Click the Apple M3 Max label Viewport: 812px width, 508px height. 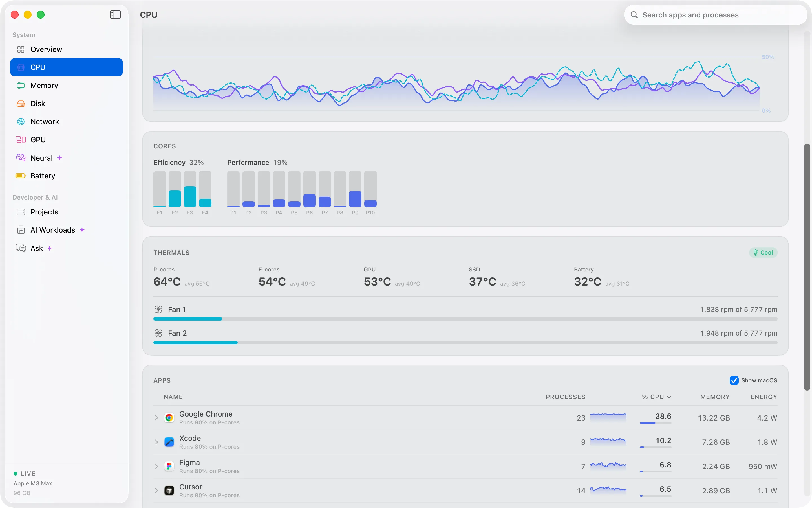point(33,483)
